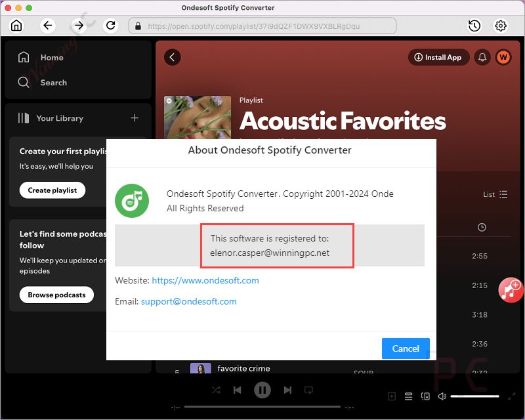
Task: Toggle shuffle playback
Action: (217, 390)
